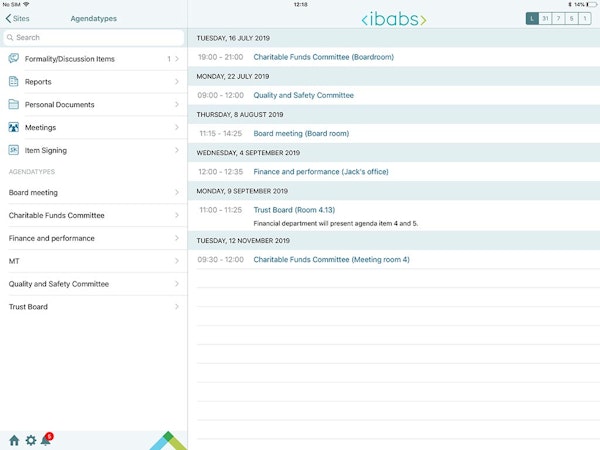Image resolution: width=600 pixels, height=450 pixels.
Task: Switch to the 31 month view segment
Action: coord(545,18)
